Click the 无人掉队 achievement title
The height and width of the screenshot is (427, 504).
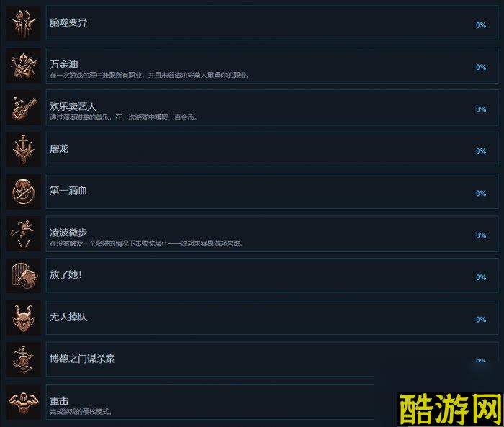pos(68,317)
